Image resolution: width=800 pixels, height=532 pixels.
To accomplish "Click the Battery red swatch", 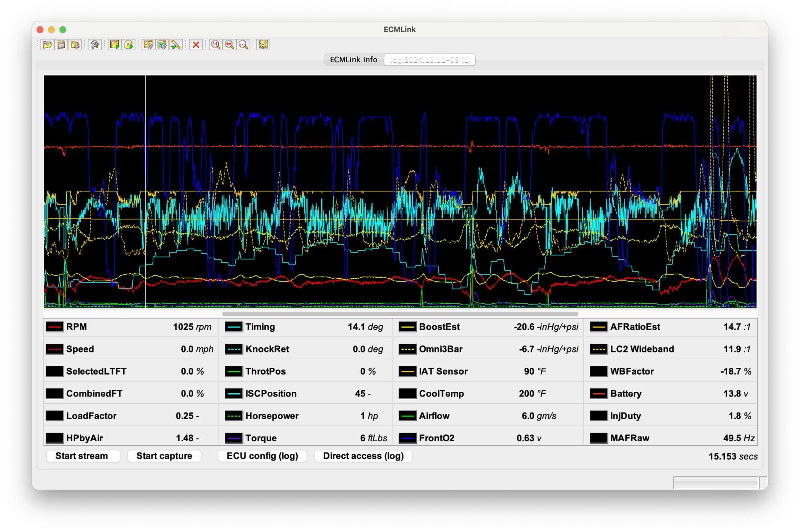I will [x=599, y=394].
